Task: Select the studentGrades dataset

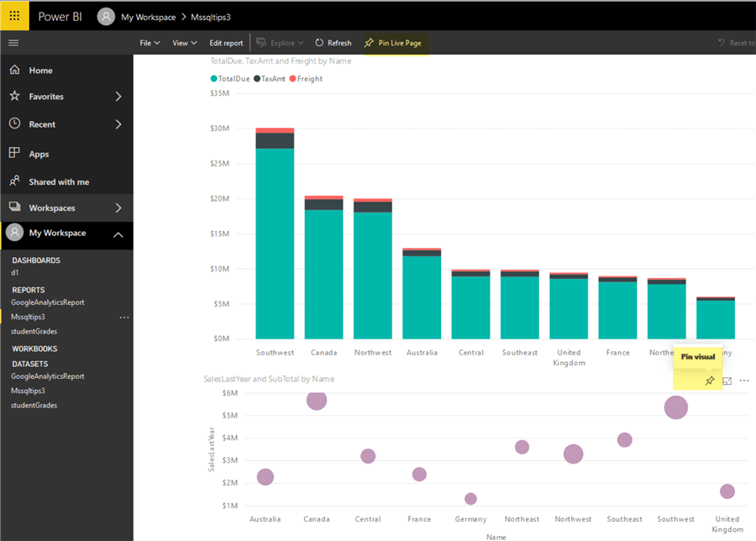Action: click(x=34, y=406)
